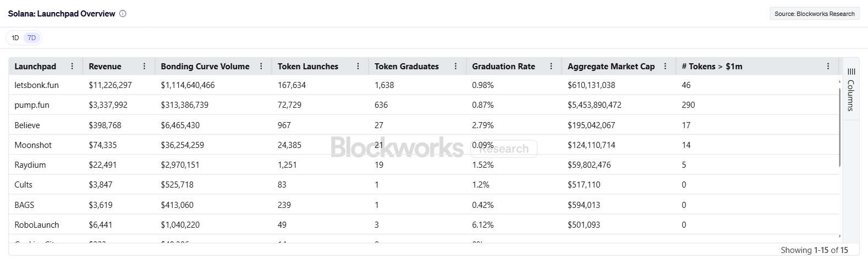Select the 7D timeframe toggle
868x264 pixels.
(x=32, y=38)
